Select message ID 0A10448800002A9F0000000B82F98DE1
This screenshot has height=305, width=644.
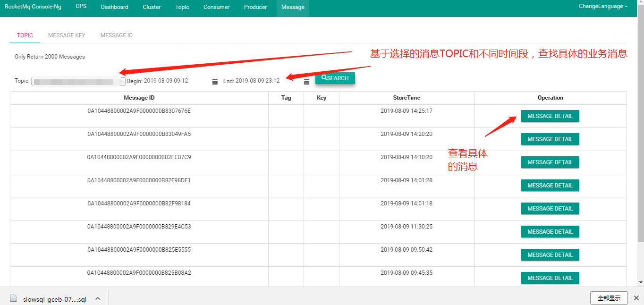click(139, 180)
